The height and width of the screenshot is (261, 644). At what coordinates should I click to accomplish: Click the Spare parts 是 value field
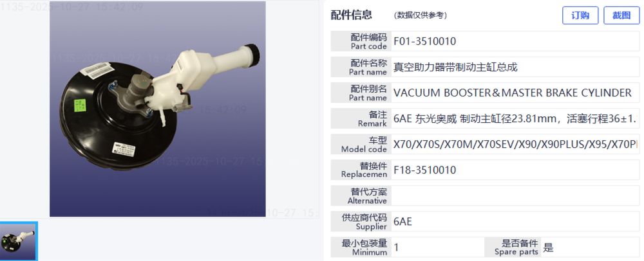tap(590, 247)
